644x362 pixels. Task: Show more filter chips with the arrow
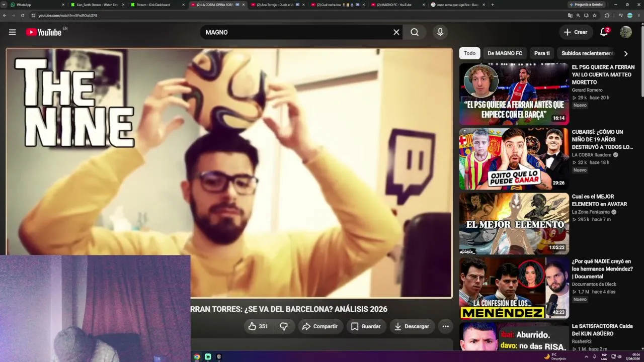[x=626, y=53]
